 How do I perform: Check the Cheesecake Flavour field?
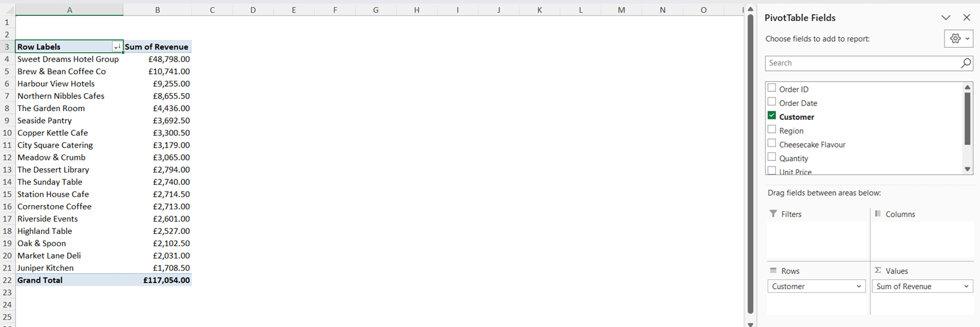[x=772, y=143]
